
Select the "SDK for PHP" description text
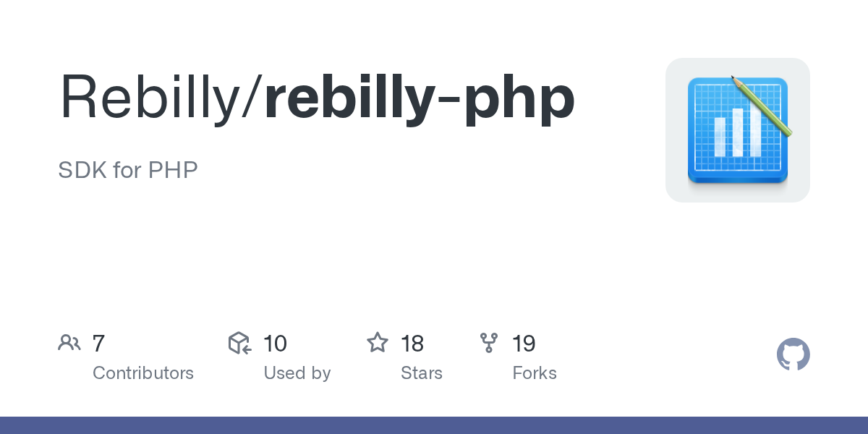tap(128, 170)
